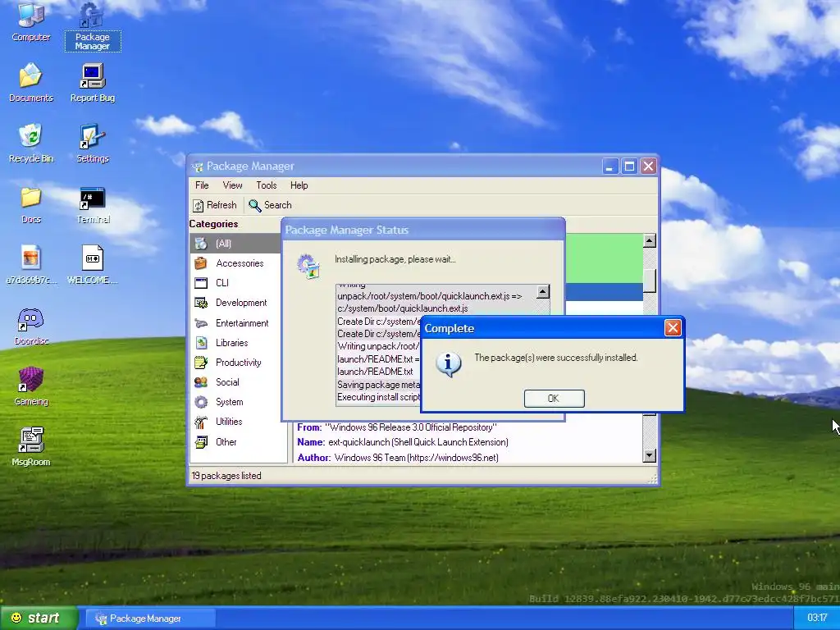
Task: Click the CLI category icon
Action: click(201, 283)
